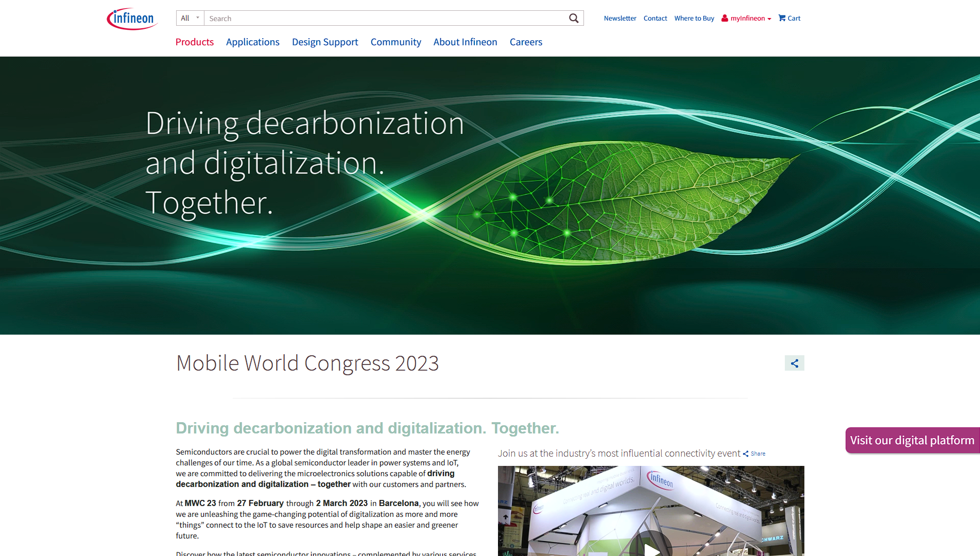Open the Products menu
The height and width of the screenshot is (556, 980).
[195, 42]
